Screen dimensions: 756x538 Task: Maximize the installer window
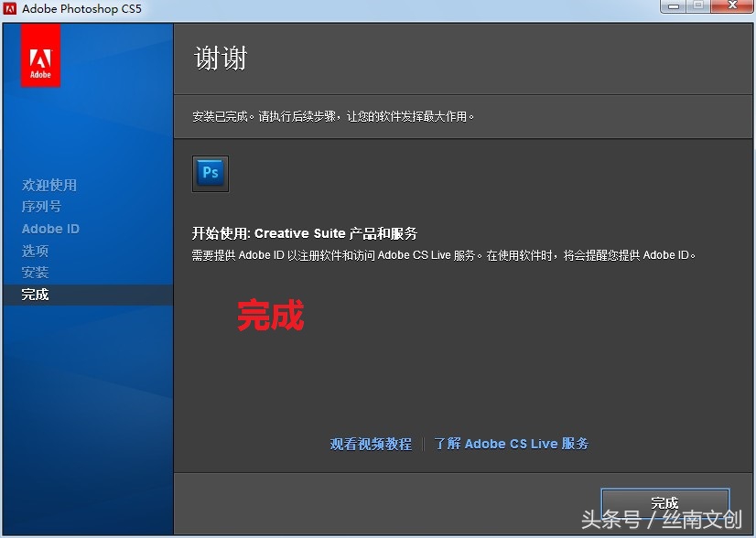coord(697,7)
